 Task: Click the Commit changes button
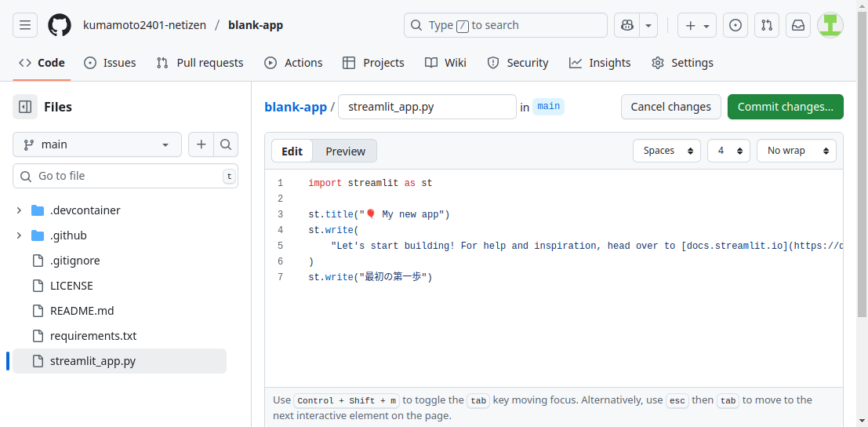click(x=785, y=107)
